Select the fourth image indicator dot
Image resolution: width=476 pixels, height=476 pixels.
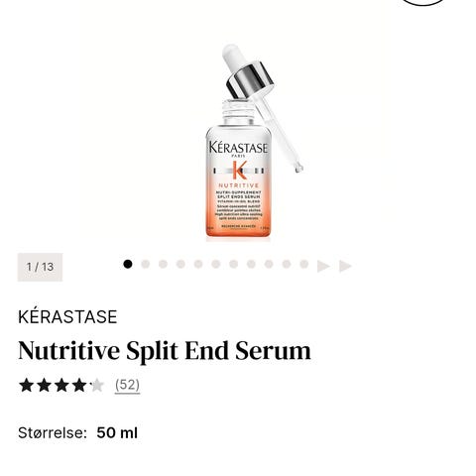(x=180, y=264)
